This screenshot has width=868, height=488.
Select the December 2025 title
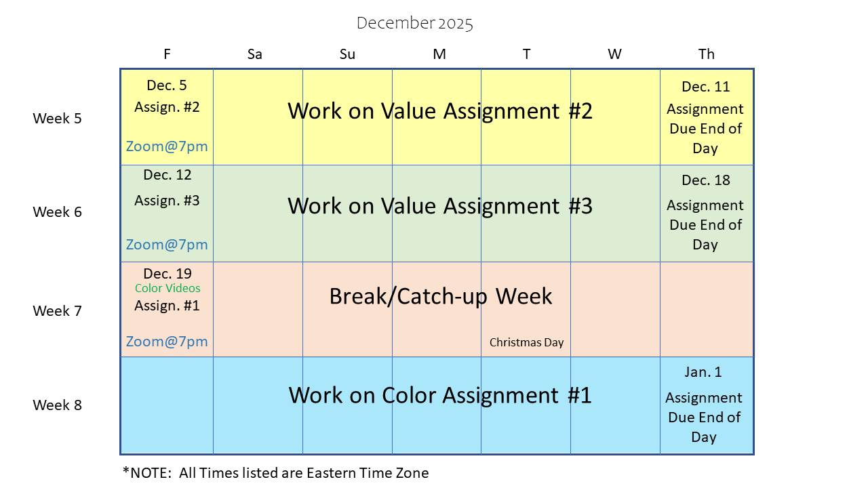click(x=414, y=23)
